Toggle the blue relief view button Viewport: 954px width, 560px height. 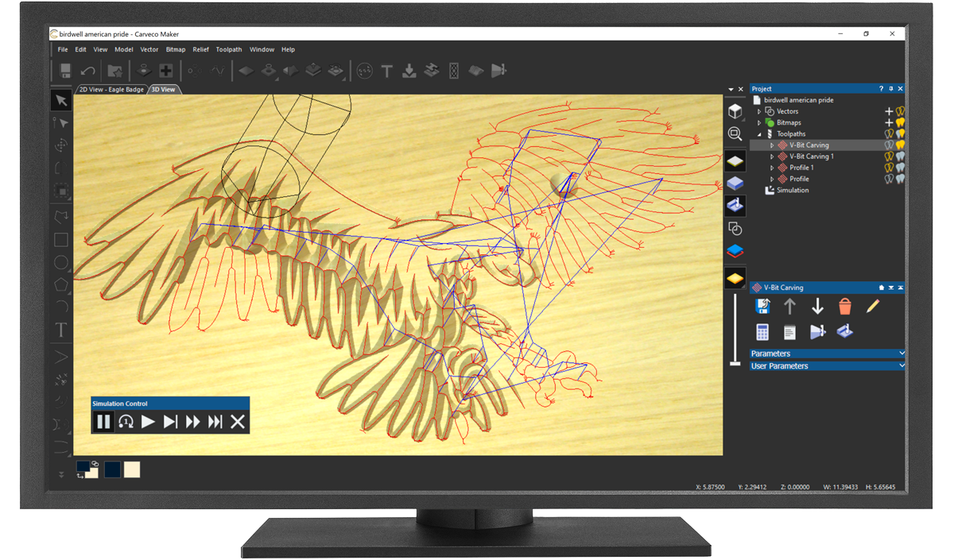click(x=735, y=183)
